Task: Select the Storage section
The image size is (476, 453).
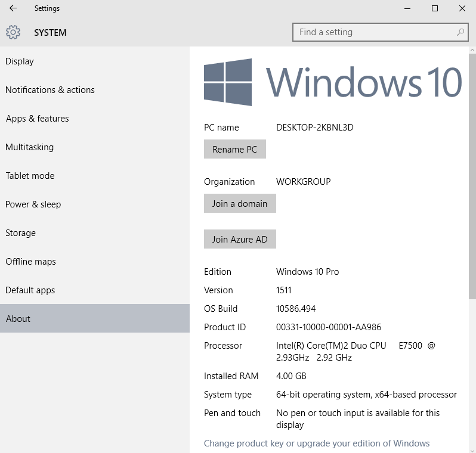Action: [x=21, y=233]
